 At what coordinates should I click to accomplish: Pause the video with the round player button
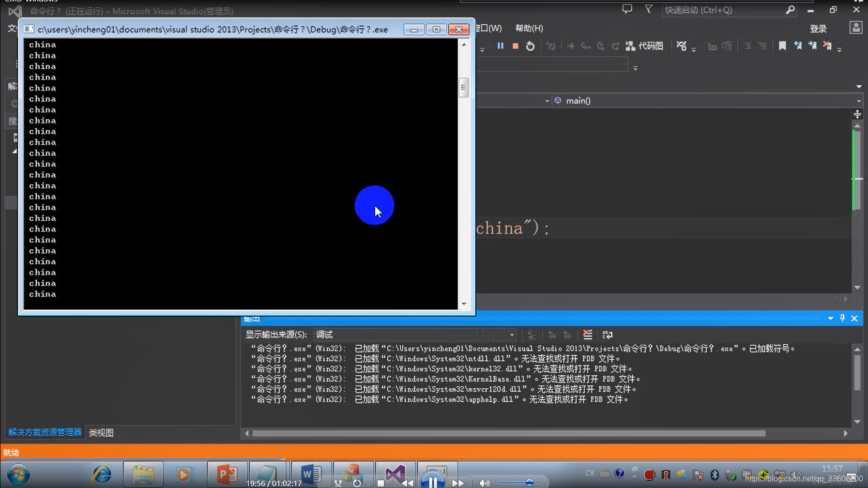coord(432,481)
